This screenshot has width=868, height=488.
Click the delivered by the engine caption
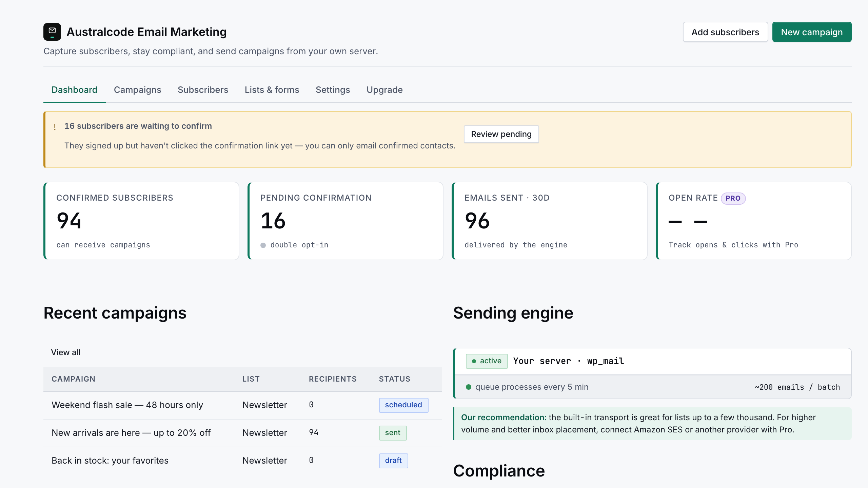[x=516, y=245]
